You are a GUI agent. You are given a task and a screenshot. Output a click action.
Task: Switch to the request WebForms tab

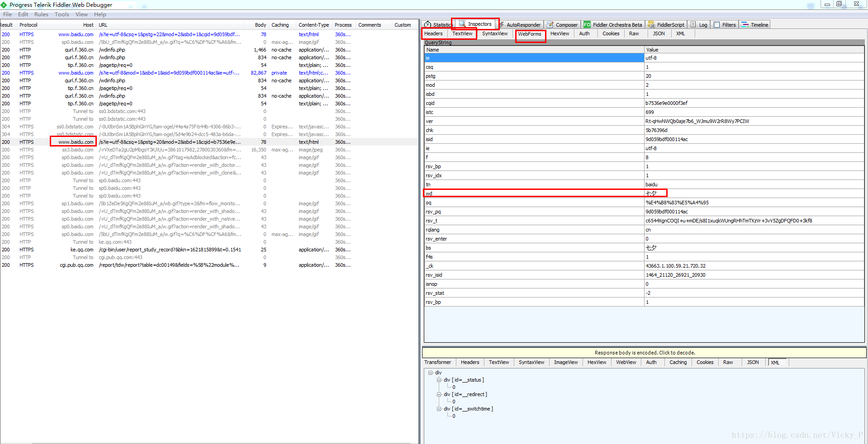coord(530,34)
